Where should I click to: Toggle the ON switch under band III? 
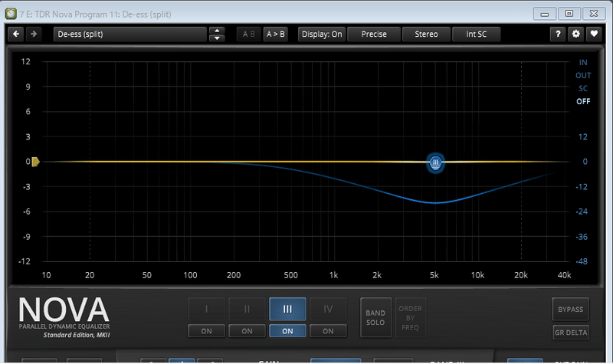287,331
